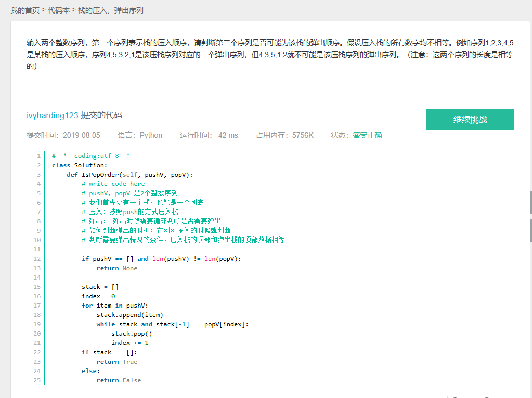This screenshot has width=532, height=398.
Task: Open 代码本 breadcrumb link
Action: coord(59,10)
